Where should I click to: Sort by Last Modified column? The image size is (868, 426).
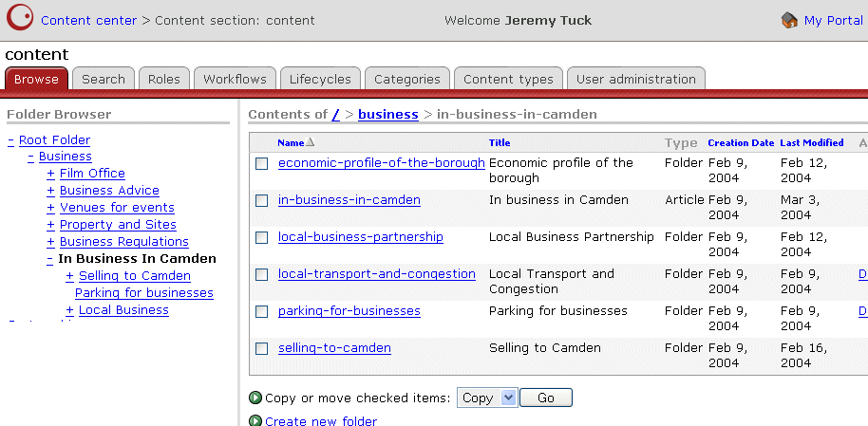(x=811, y=143)
